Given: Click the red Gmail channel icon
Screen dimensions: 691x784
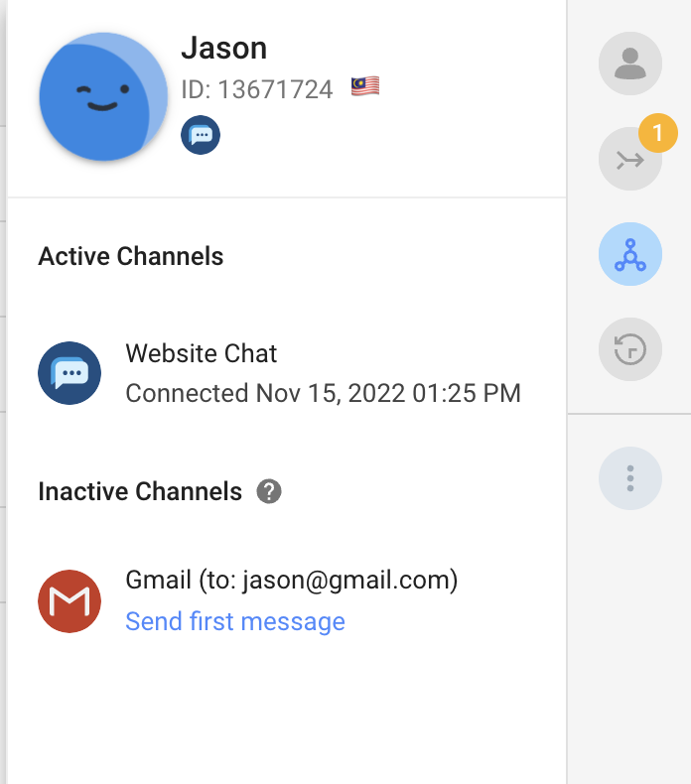Looking at the screenshot, I should [x=69, y=601].
